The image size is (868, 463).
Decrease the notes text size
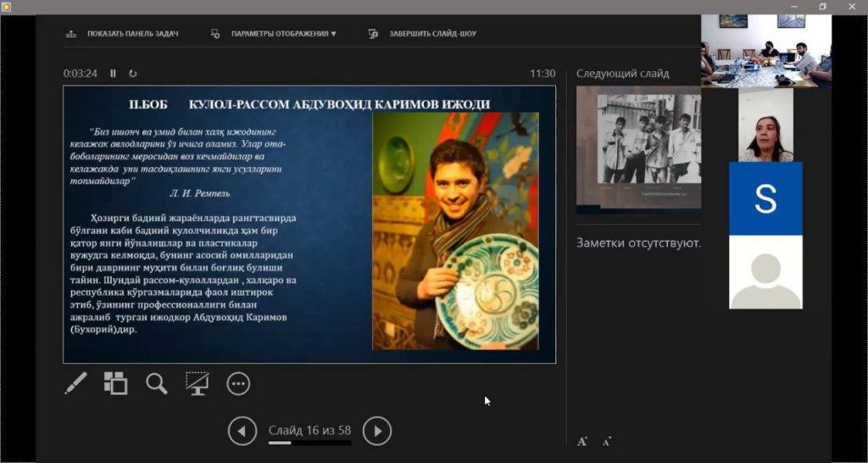pyautogui.click(x=607, y=441)
